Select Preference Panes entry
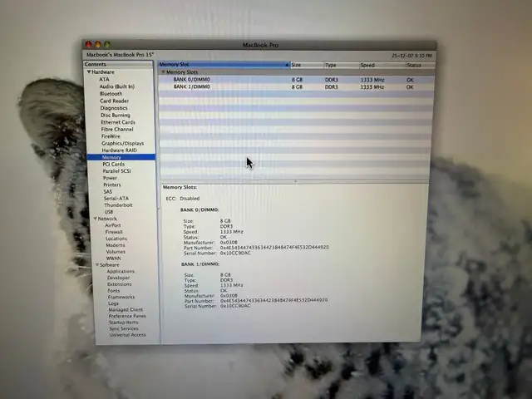 point(127,316)
